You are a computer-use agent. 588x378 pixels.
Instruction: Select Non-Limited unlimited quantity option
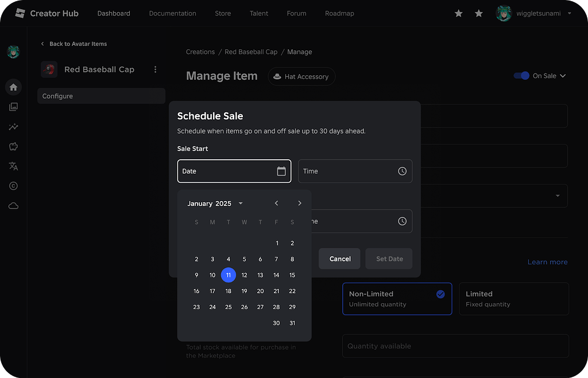(397, 299)
